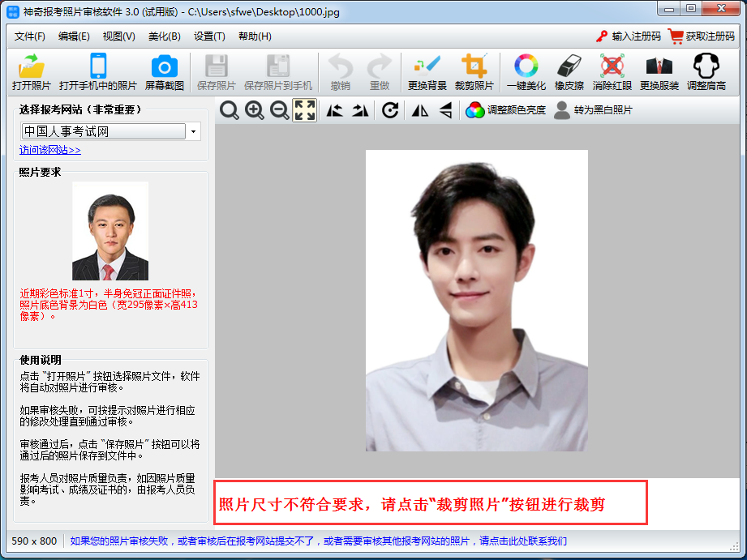Toggle the fit-to-window expand icon
747x560 pixels.
tap(304, 110)
